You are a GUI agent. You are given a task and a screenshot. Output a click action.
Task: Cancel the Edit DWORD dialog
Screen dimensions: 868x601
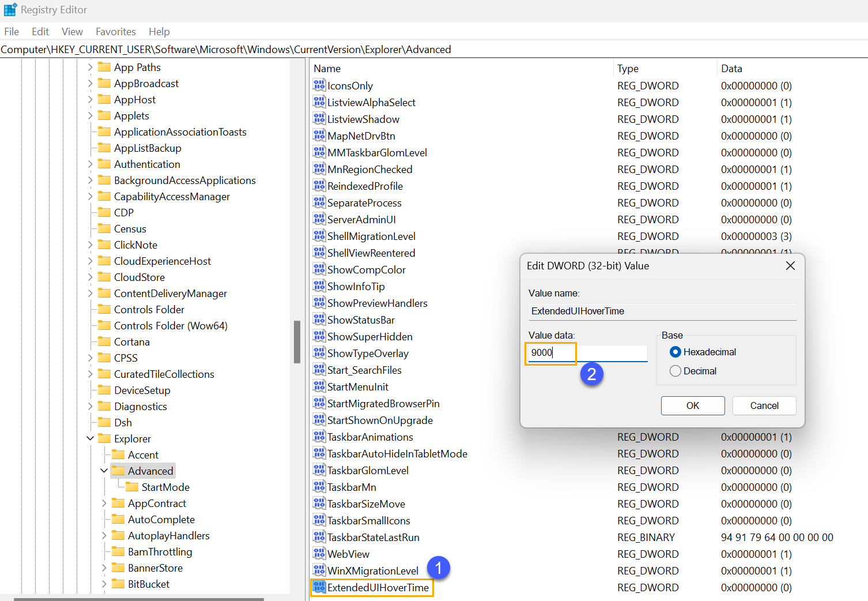pyautogui.click(x=764, y=405)
